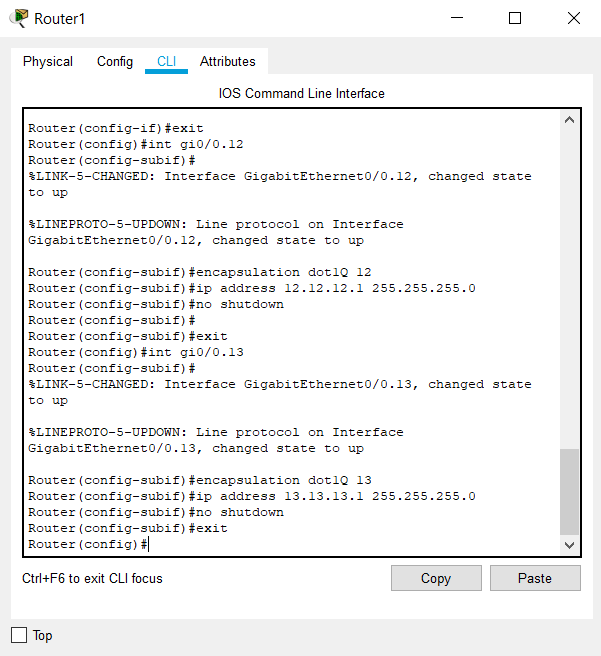
Task: Enable the Top checkbox
Action: click(x=19, y=635)
